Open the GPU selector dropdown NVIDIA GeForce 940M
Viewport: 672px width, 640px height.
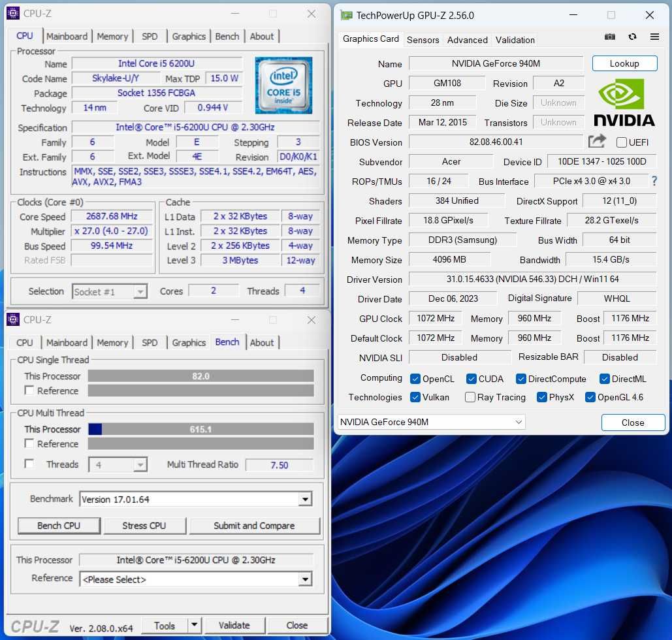click(x=432, y=422)
